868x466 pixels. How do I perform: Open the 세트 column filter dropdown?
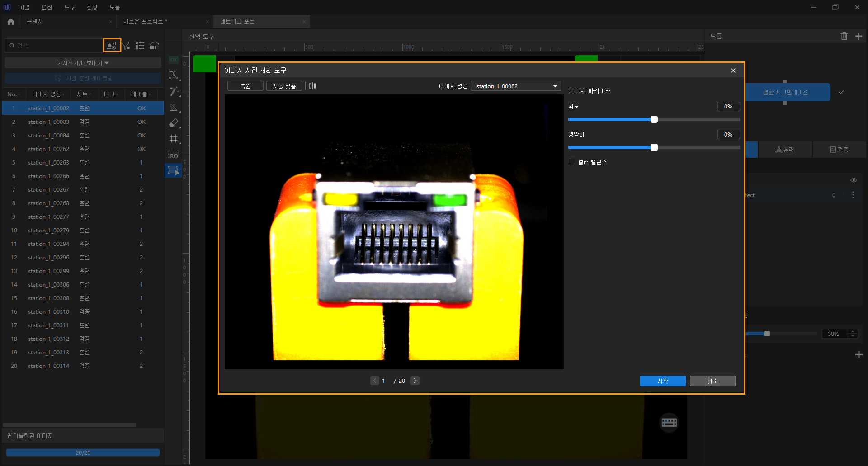(84, 94)
